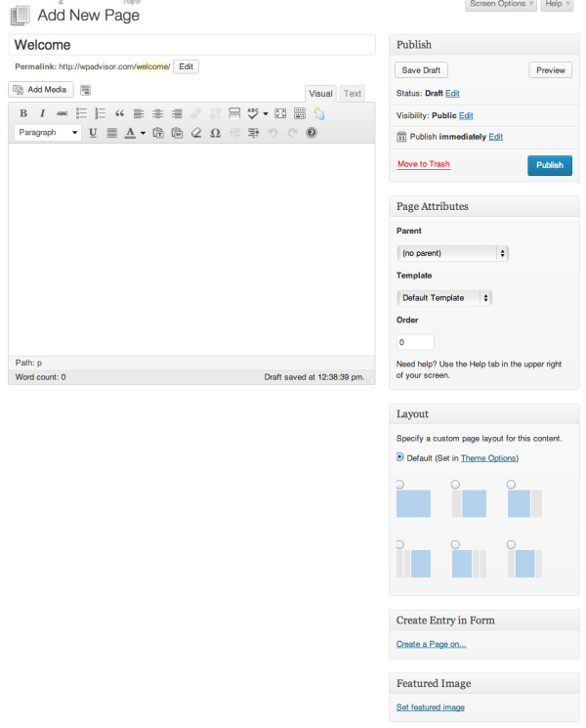Collapse the Page Attributes panel header
Screen dimensions: 586x728
click(484, 206)
